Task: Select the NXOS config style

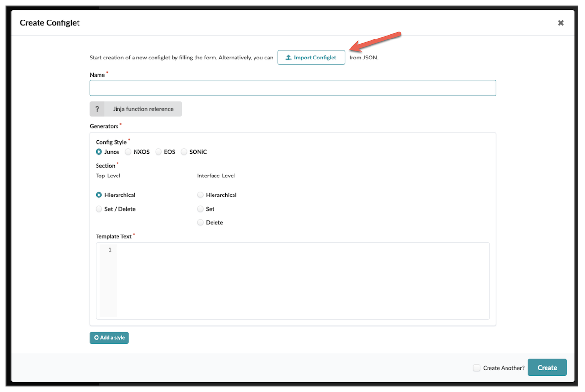Action: (127, 152)
